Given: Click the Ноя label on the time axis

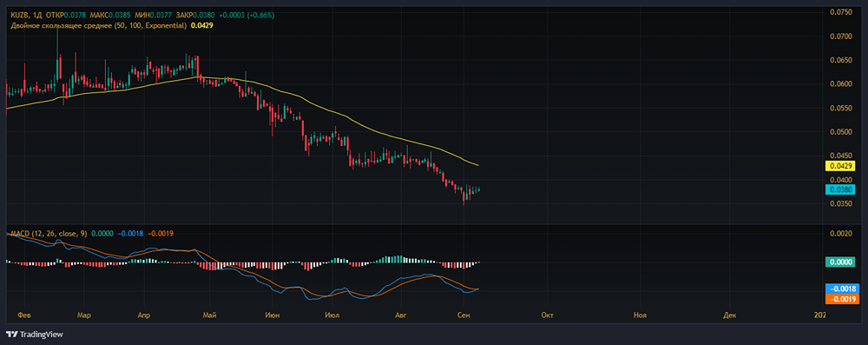Looking at the screenshot, I should click(640, 315).
